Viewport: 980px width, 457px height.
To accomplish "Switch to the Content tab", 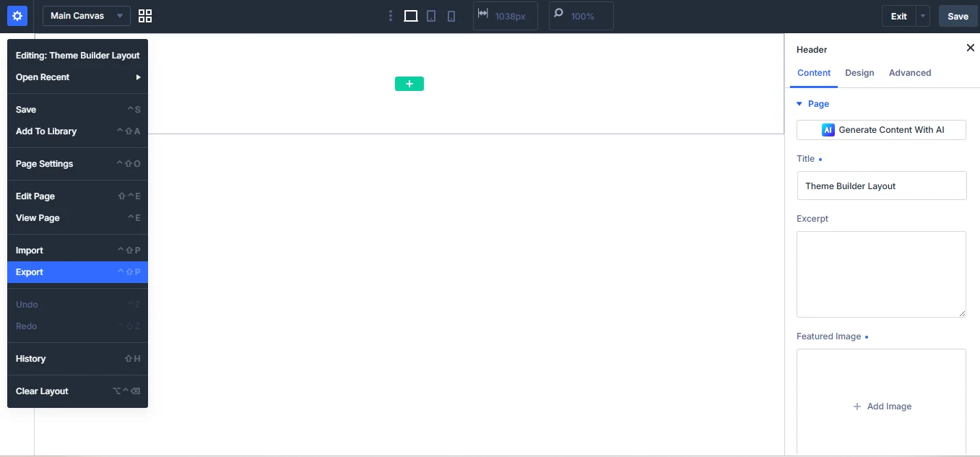I will click(x=814, y=73).
